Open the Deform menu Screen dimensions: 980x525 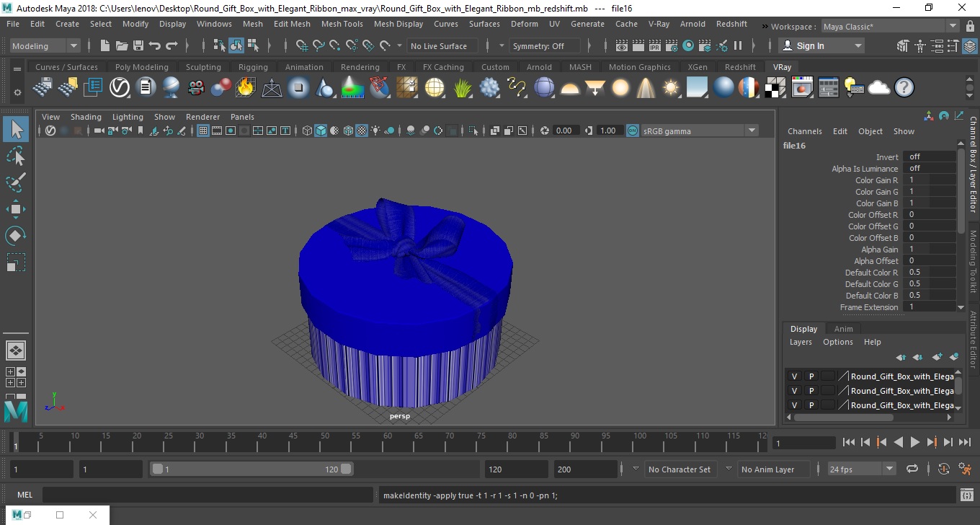[524, 24]
